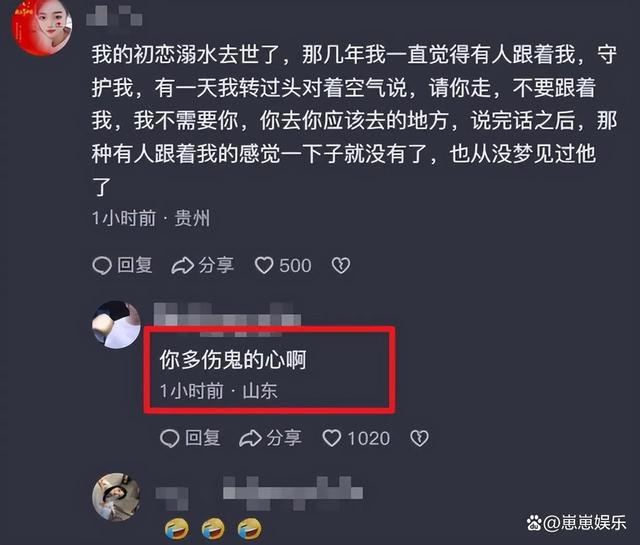The height and width of the screenshot is (545, 640).
Task: Click the 分享 label under the Shandong reply
Action: coord(284,438)
